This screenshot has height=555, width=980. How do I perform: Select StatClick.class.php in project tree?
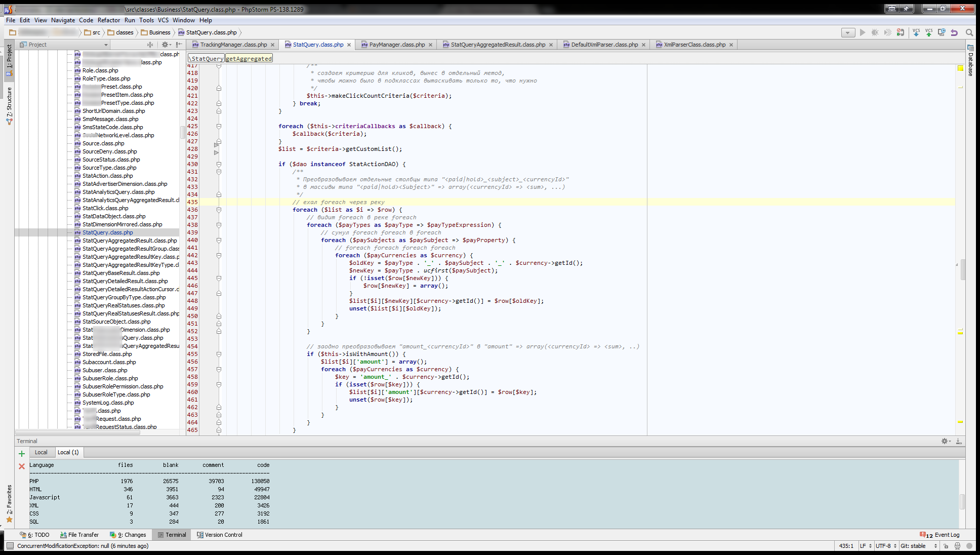coord(105,208)
